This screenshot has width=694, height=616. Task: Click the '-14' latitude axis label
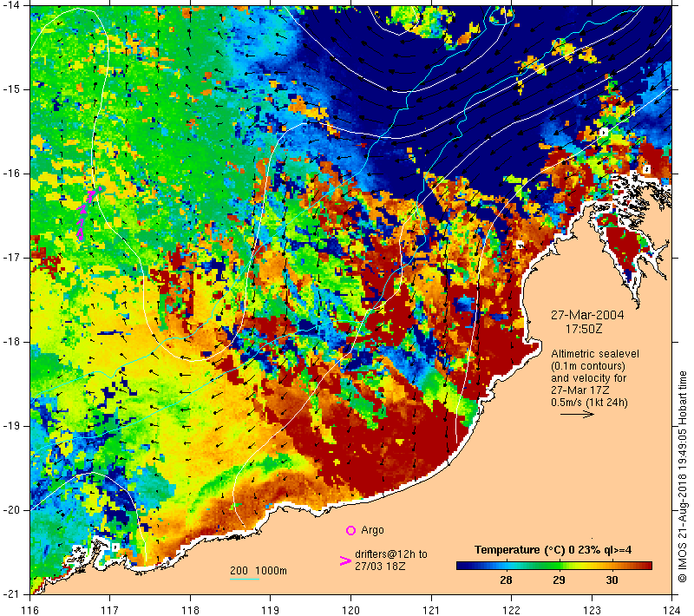(x=10, y=5)
